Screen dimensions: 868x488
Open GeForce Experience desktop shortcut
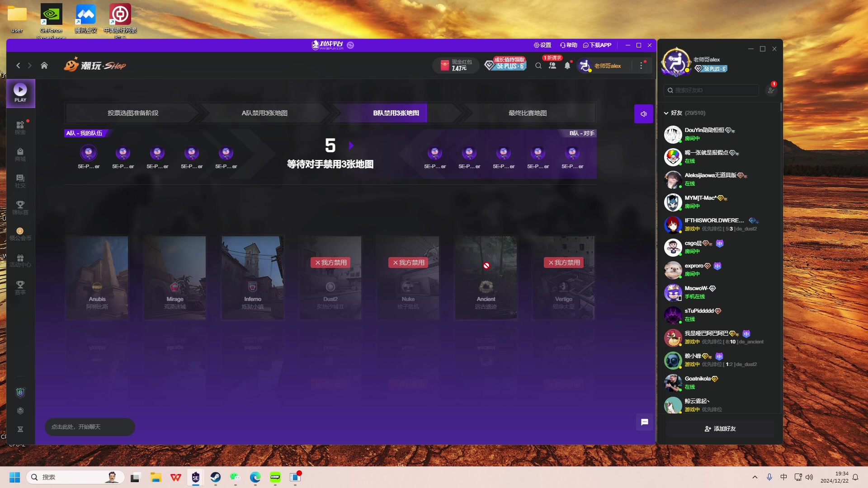coord(51,21)
